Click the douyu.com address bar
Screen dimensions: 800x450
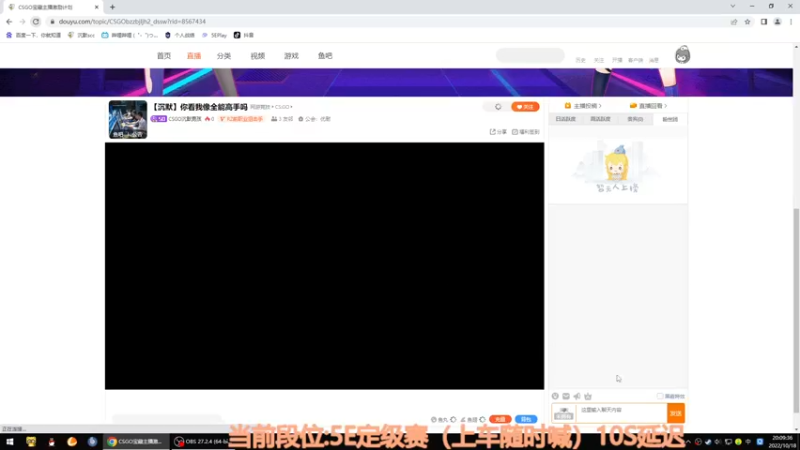(388, 21)
